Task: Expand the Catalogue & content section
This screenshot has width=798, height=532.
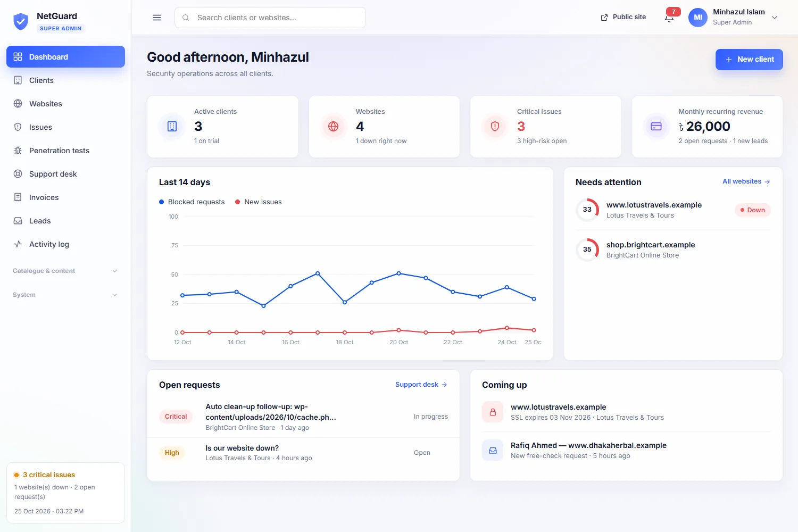Action: click(x=65, y=271)
